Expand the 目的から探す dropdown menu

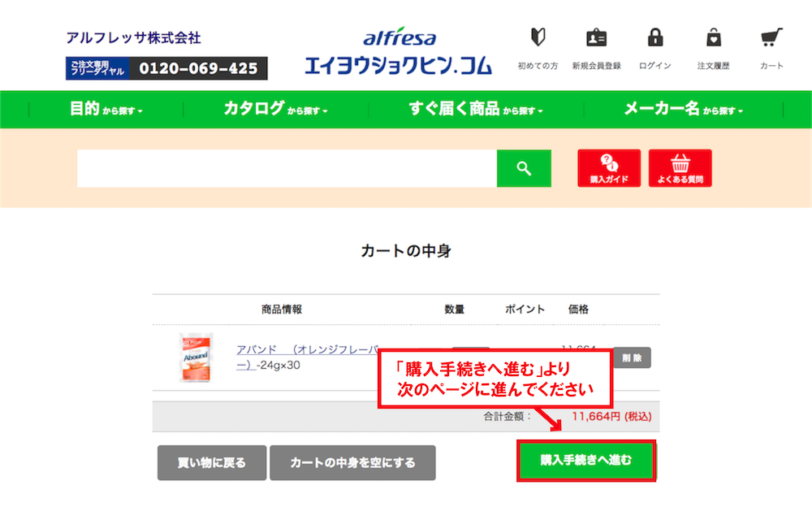tap(106, 109)
